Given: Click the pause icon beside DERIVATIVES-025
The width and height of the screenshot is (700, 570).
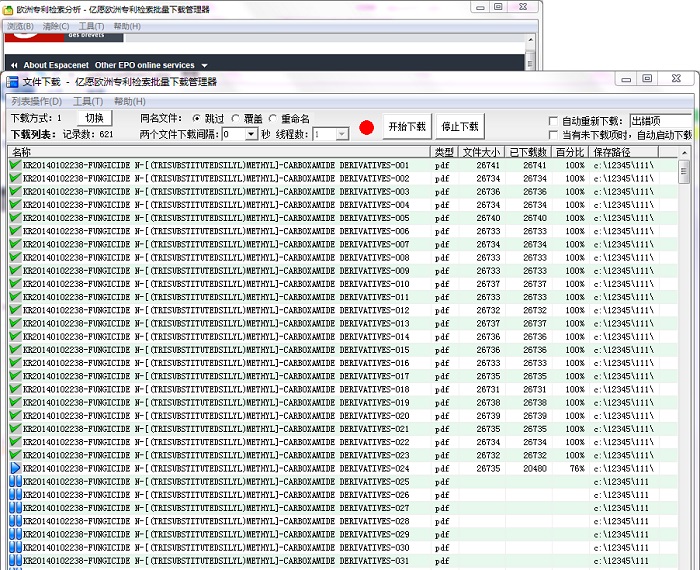Looking at the screenshot, I should point(15,482).
